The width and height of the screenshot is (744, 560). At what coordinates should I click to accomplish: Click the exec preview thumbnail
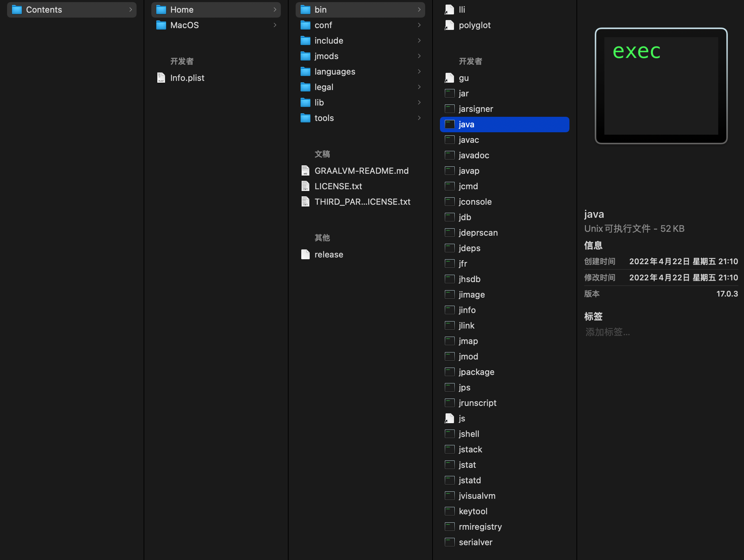(x=661, y=86)
